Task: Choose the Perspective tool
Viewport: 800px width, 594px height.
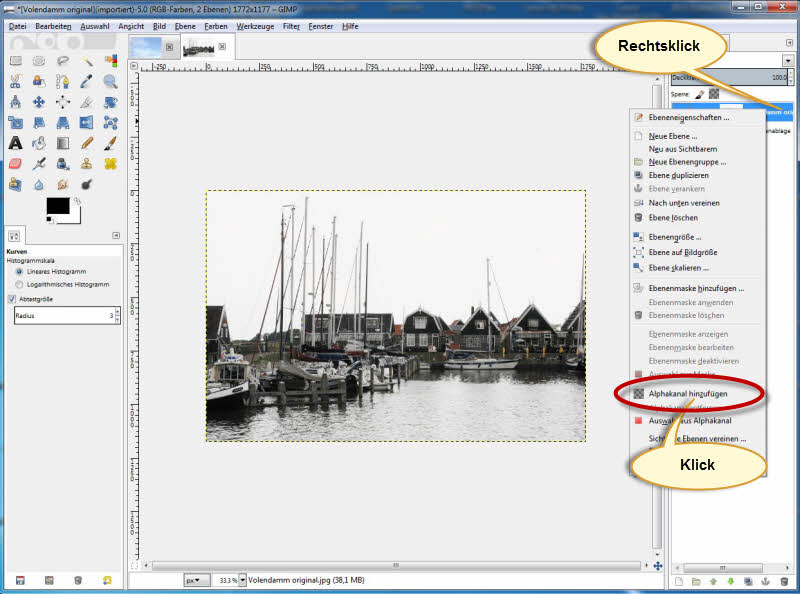Action: tap(63, 122)
